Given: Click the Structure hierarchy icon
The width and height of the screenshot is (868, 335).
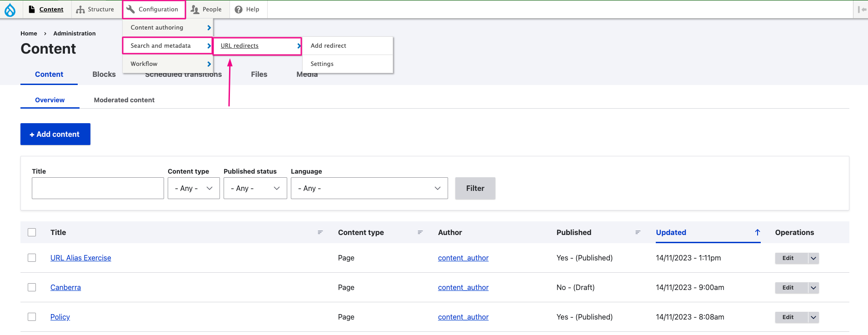Looking at the screenshot, I should (x=80, y=10).
